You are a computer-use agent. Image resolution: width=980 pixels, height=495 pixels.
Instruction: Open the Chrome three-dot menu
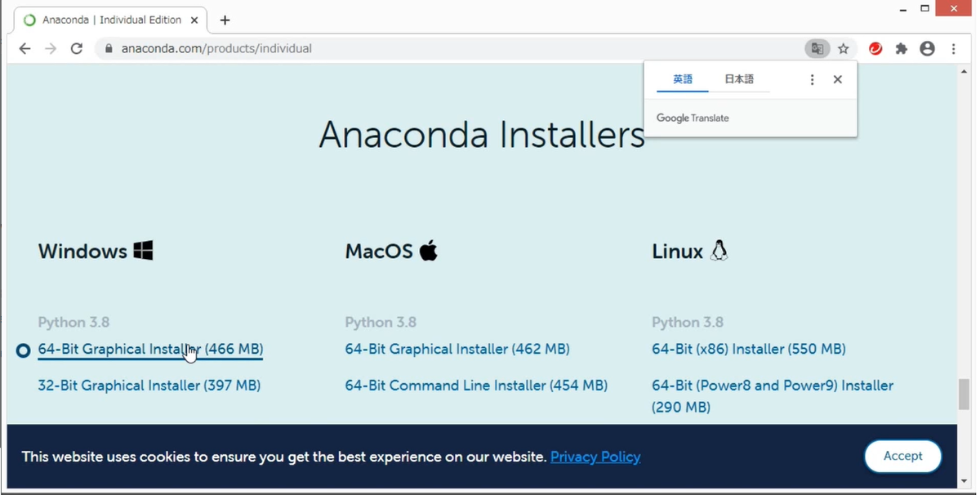954,49
